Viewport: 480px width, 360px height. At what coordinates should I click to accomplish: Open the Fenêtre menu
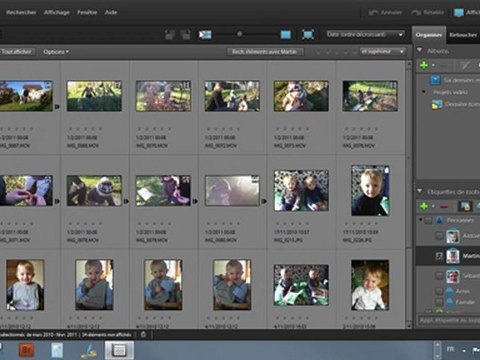pyautogui.click(x=87, y=13)
